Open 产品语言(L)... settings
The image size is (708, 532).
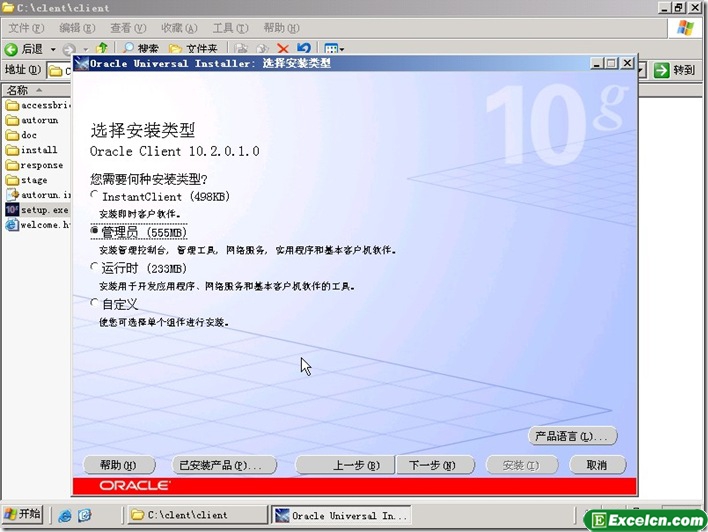click(x=572, y=436)
